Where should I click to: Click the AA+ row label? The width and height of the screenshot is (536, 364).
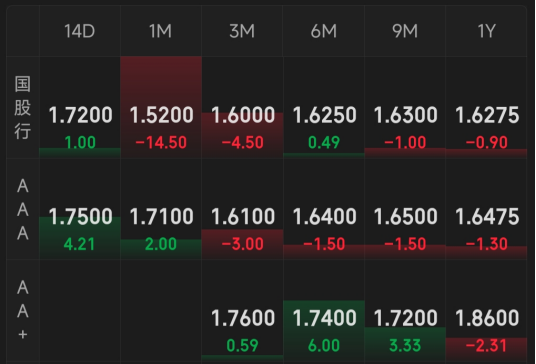point(23,310)
